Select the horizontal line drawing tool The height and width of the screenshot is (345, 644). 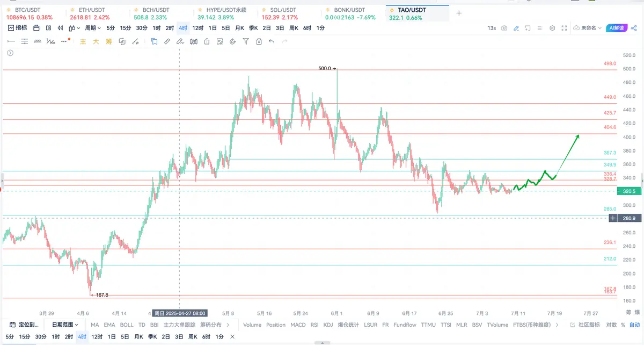[x=11, y=41]
